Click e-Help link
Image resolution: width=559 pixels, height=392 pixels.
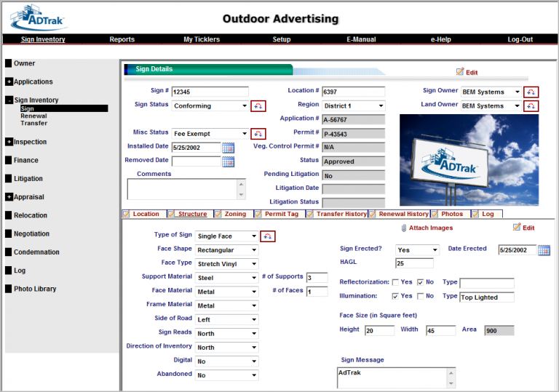coord(440,39)
